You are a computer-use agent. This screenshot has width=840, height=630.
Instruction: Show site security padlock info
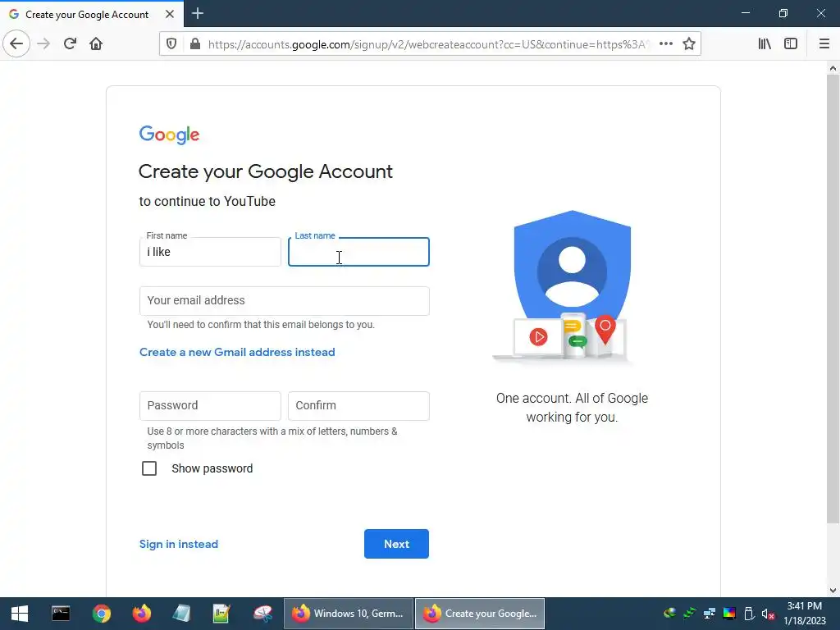click(x=195, y=44)
